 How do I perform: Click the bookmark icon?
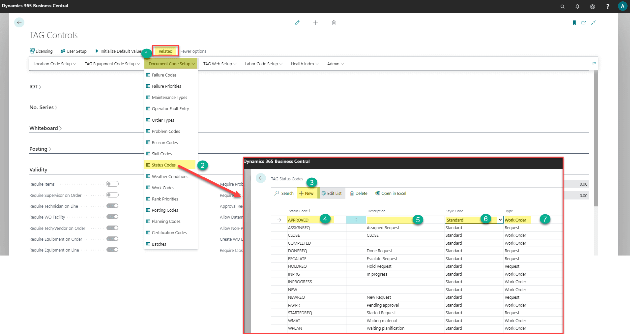click(574, 23)
